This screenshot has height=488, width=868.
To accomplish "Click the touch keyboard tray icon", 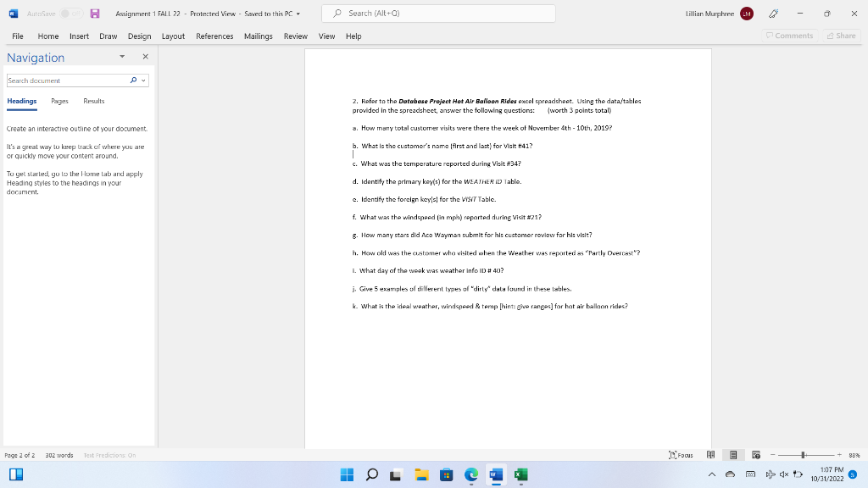I will click(751, 474).
